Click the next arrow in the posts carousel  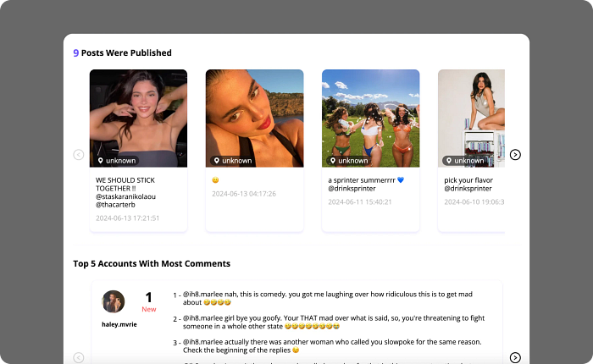tap(515, 155)
